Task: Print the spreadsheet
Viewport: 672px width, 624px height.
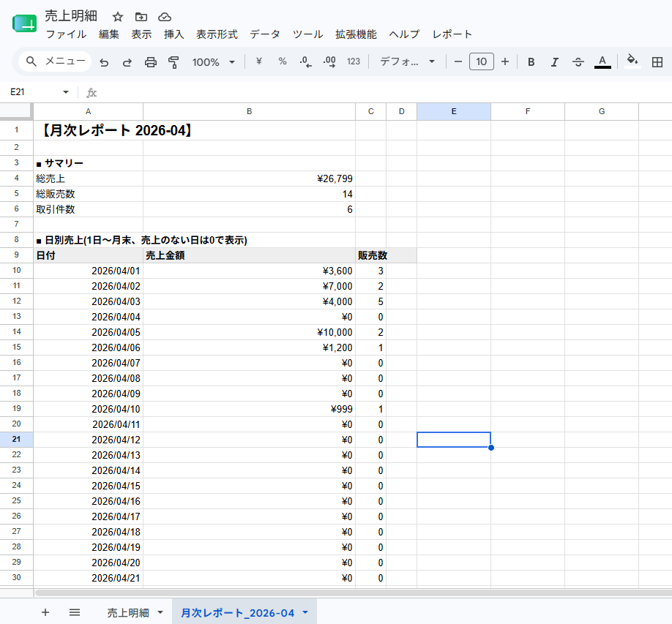Action: [150, 62]
